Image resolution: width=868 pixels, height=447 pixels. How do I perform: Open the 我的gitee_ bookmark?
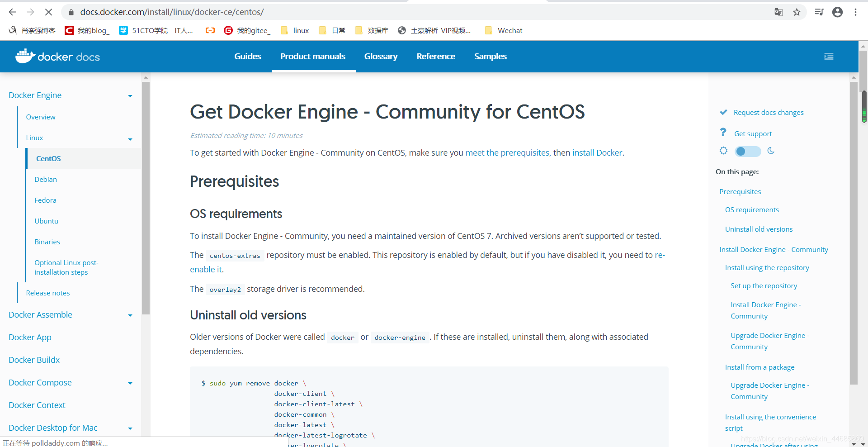point(247,30)
